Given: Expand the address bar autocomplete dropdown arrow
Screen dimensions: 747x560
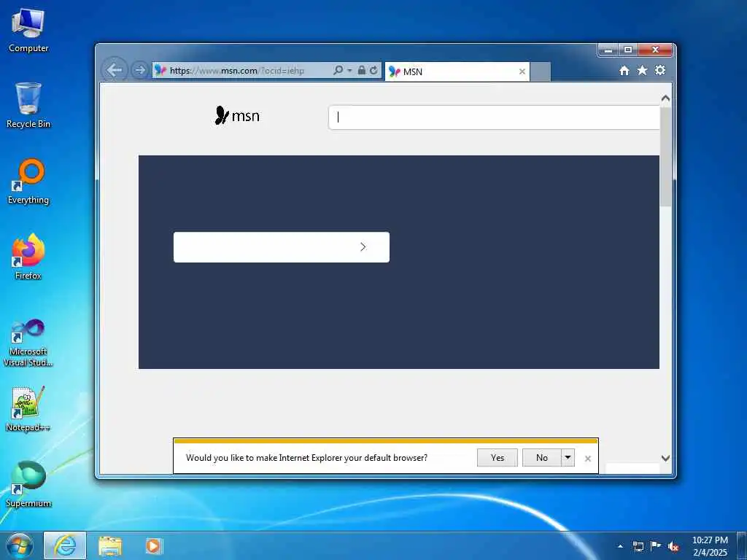Looking at the screenshot, I should click(x=349, y=70).
